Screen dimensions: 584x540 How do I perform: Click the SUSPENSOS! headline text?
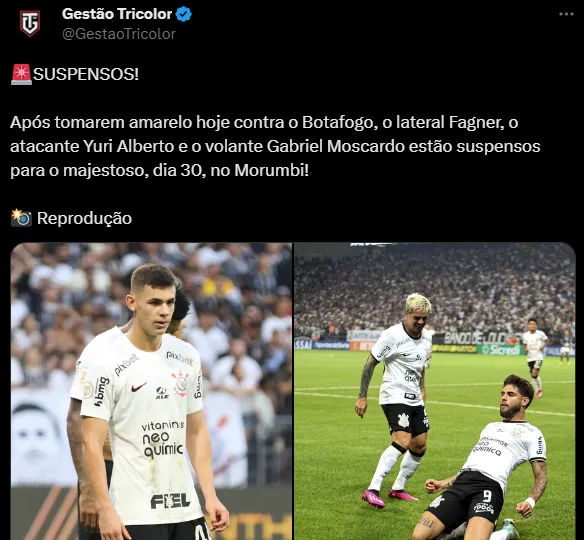(86, 74)
